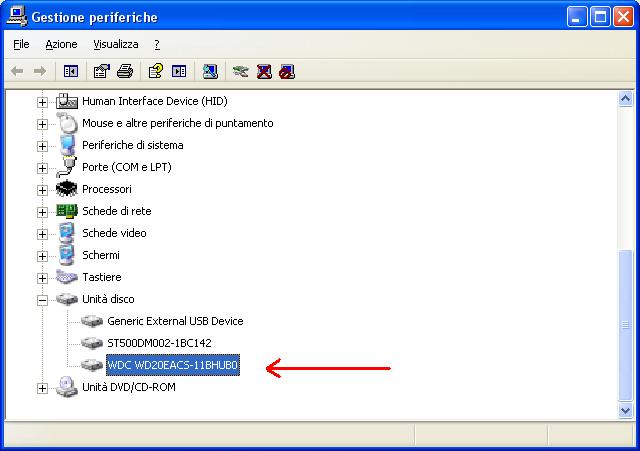Expand the Unità DVD/CD-ROM node
The height and width of the screenshot is (451, 640).
[x=42, y=388]
